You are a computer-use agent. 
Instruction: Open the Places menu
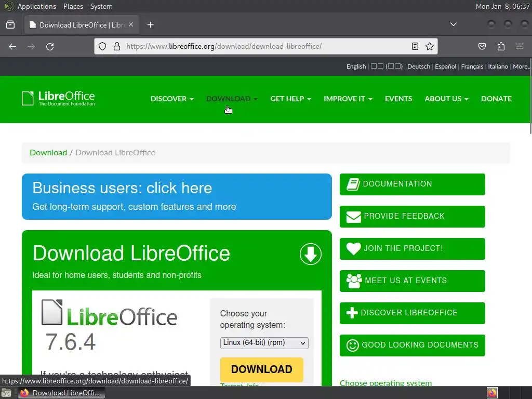pyautogui.click(x=73, y=6)
